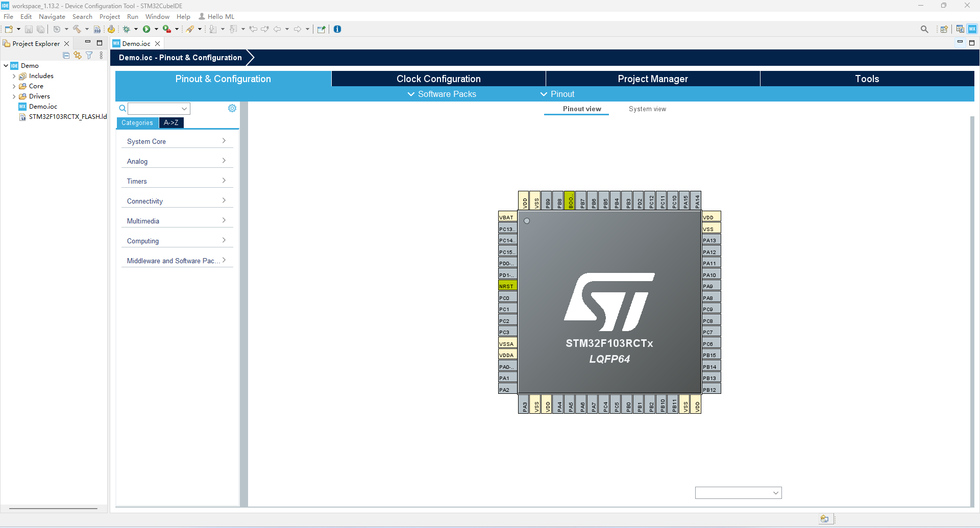Viewport: 980px width, 528px height.
Task: Click the Back navigation arrow
Action: [x=277, y=29]
